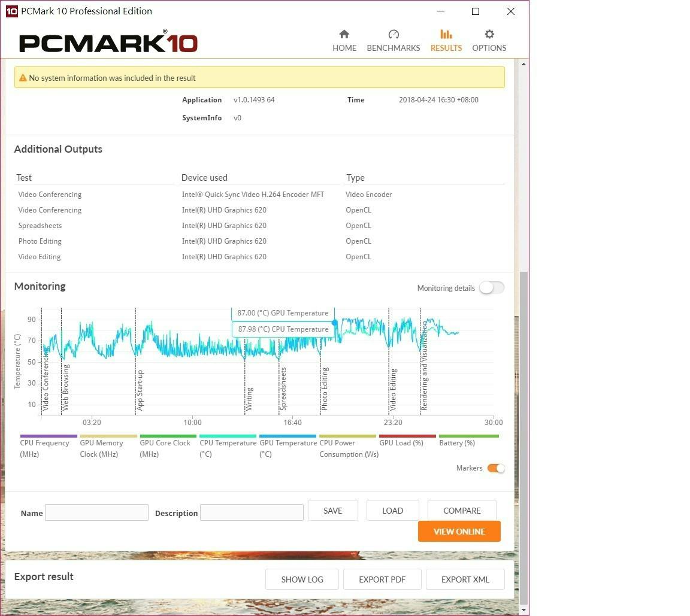Click the SAVE button

332,511
